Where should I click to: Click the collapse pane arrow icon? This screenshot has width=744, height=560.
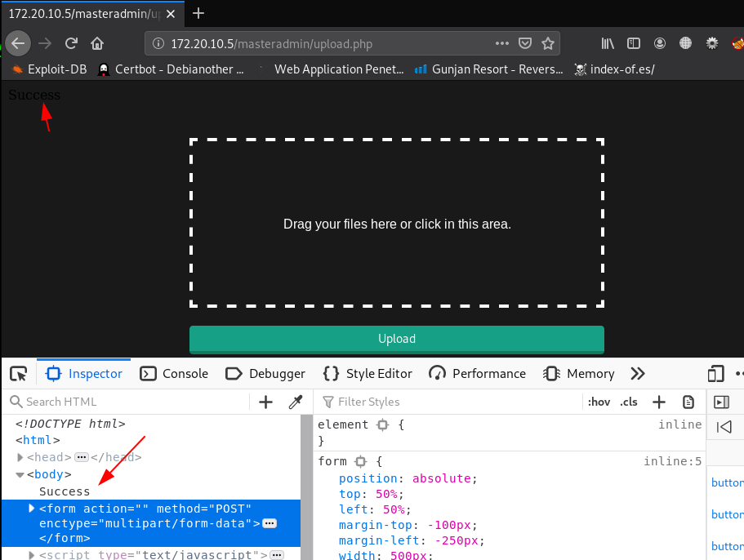724,427
